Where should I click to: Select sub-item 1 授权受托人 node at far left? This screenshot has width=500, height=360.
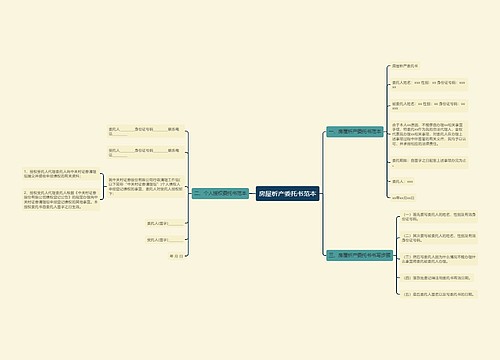click(x=61, y=174)
